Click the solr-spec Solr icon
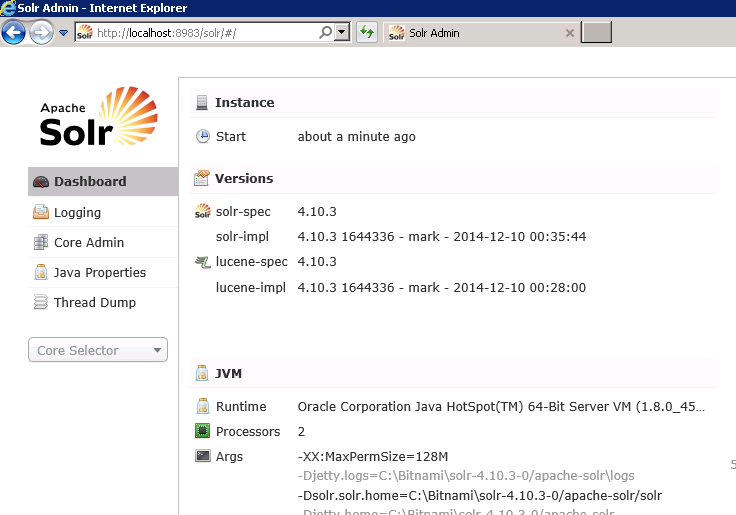Screen dimensions: 736x515 203,211
